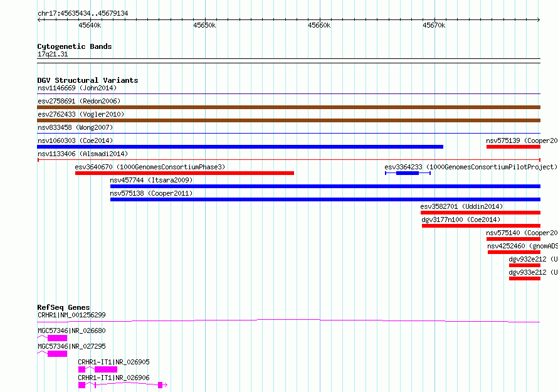The height and width of the screenshot is (392, 558).
Task: Click variant label dgv3177n100 (Coe2014)
Action: click(x=461, y=220)
